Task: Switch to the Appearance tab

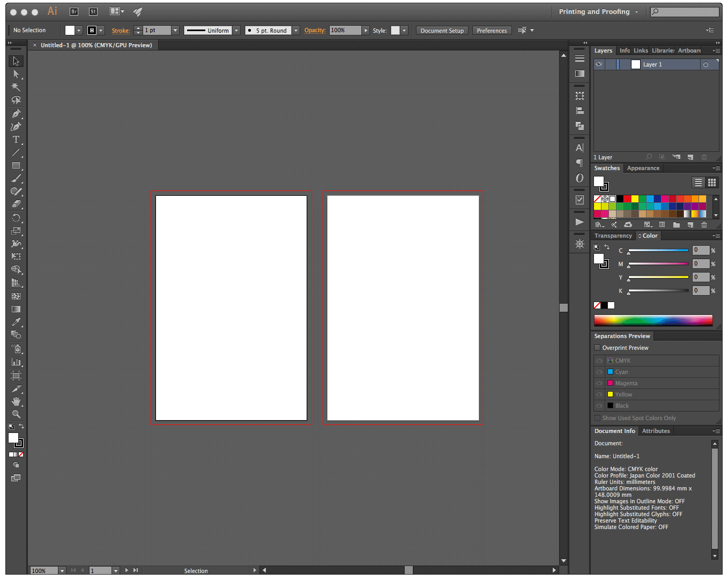Action: click(643, 168)
